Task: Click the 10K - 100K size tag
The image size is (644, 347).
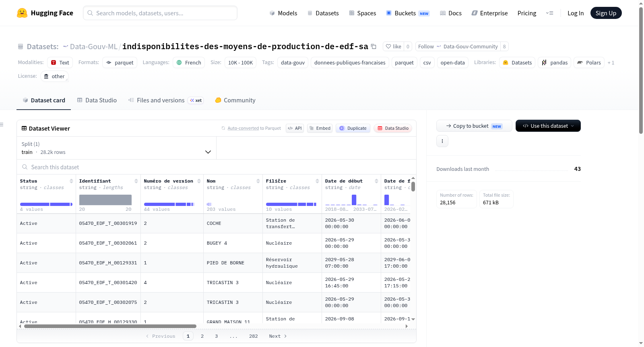Action: coord(240,62)
